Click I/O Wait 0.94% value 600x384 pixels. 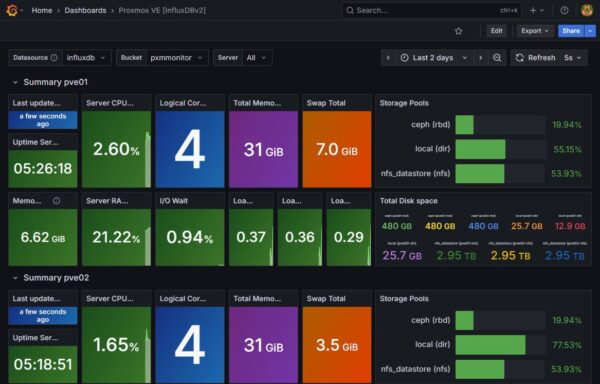(190, 238)
